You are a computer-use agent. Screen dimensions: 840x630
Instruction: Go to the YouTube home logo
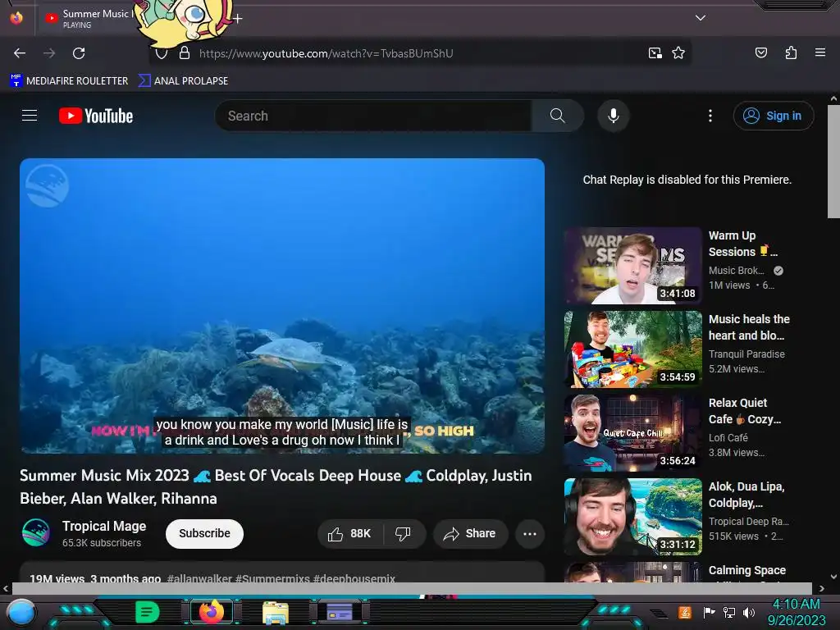pos(96,116)
